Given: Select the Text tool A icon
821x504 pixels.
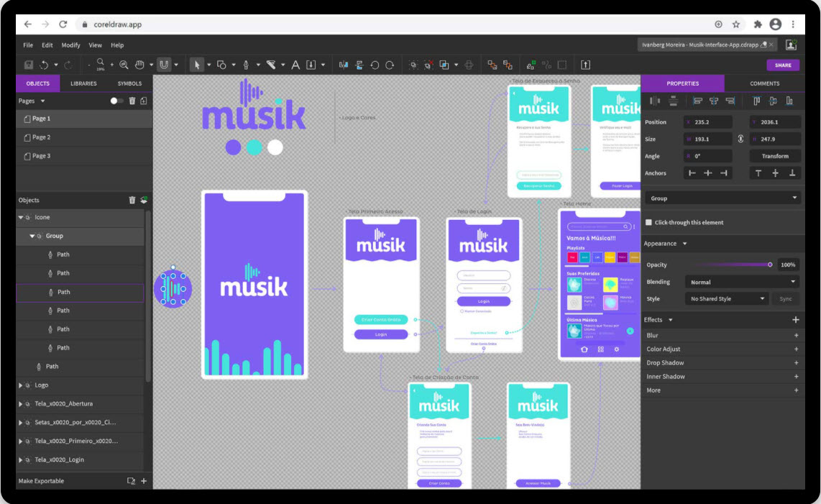Looking at the screenshot, I should (x=295, y=65).
